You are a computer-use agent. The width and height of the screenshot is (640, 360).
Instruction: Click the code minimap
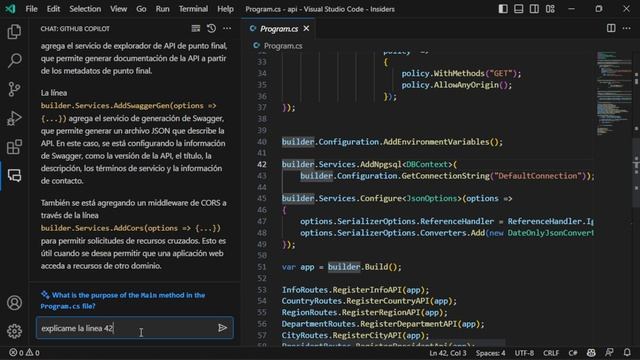[613, 94]
